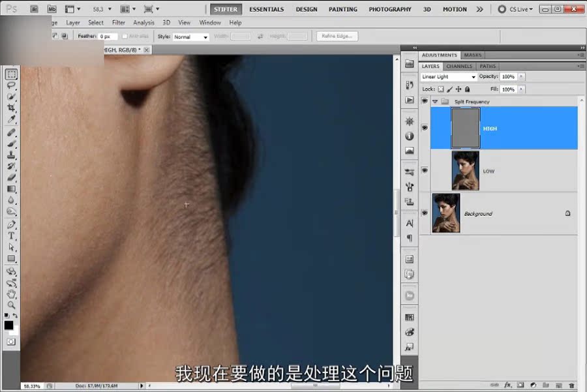The image size is (587, 392).
Task: Hide the Split Frequency group
Action: pyautogui.click(x=425, y=101)
